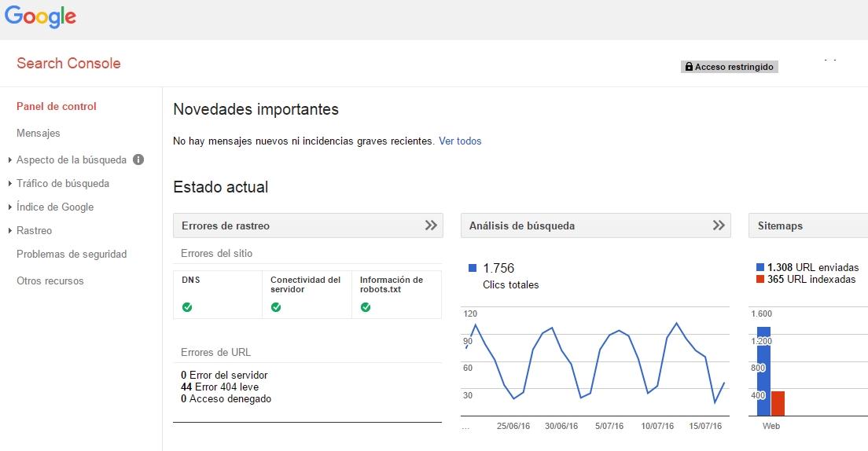Click double-arrow icon on Análisis de búsqueda
This screenshot has height=451, width=868.
719,225
